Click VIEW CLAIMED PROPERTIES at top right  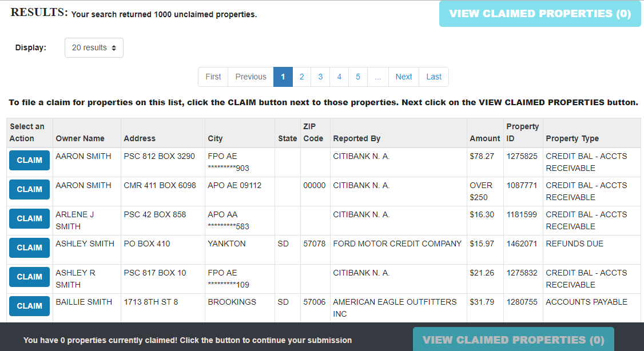point(540,13)
